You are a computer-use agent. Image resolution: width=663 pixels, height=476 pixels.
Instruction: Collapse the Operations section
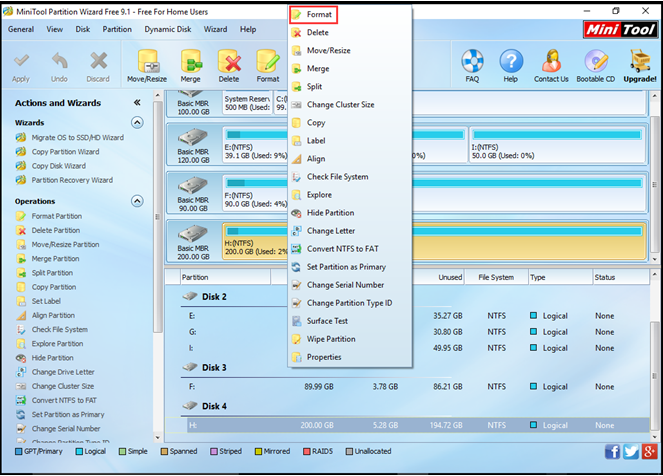[137, 201]
